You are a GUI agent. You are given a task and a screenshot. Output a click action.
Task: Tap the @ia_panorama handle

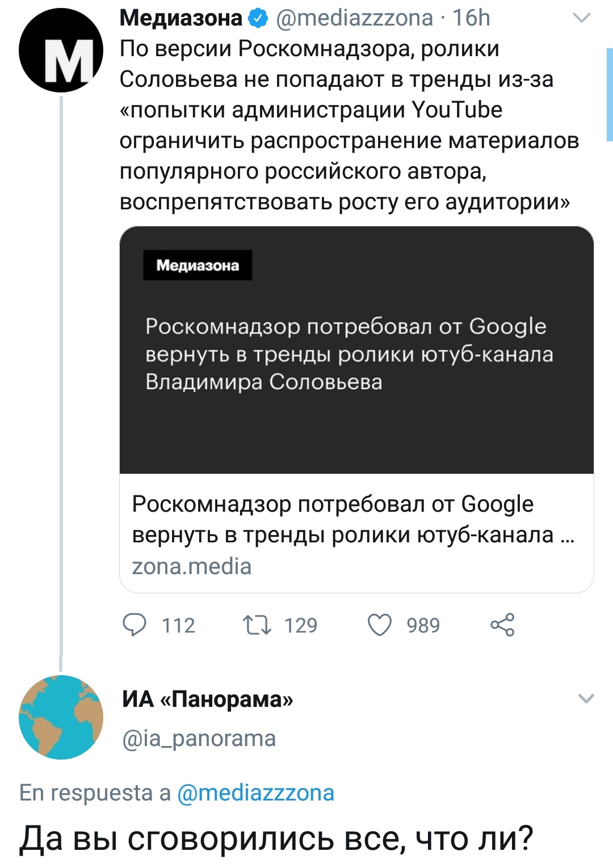pyautogui.click(x=199, y=739)
